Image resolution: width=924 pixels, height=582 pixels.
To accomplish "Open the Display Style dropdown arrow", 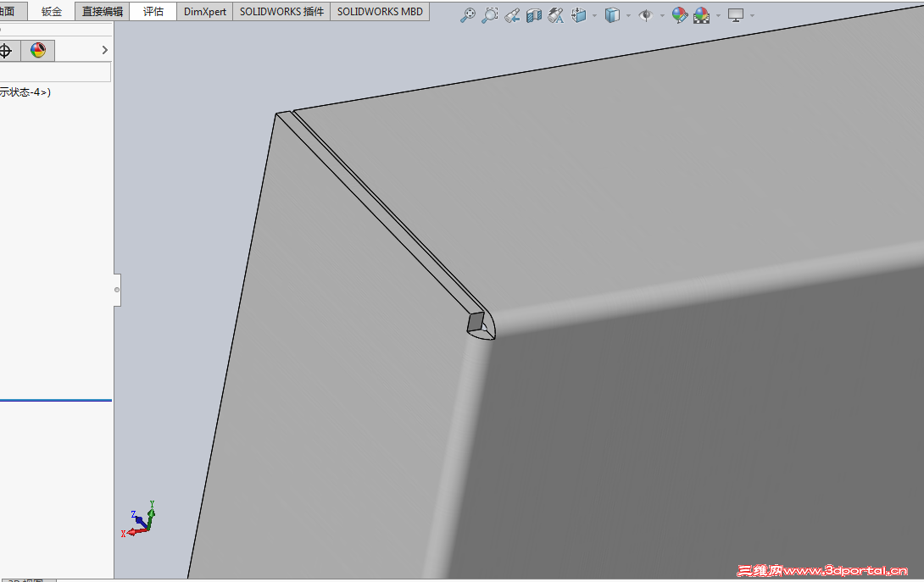I will [628, 16].
